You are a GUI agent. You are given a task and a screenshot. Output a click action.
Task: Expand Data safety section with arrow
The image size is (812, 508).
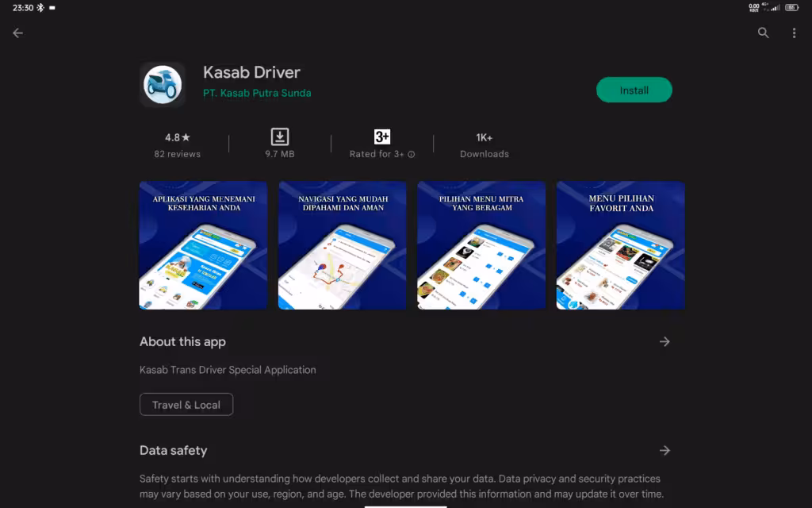click(x=665, y=451)
